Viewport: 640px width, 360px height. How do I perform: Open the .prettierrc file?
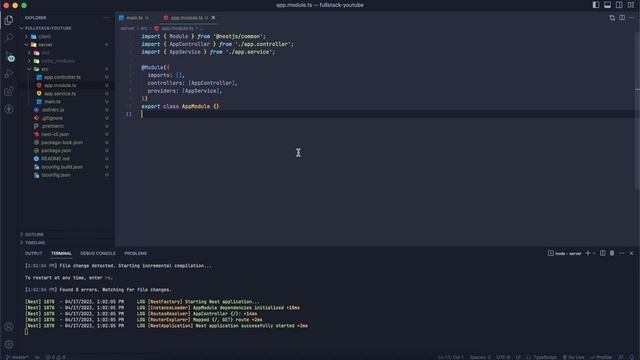coord(52,126)
